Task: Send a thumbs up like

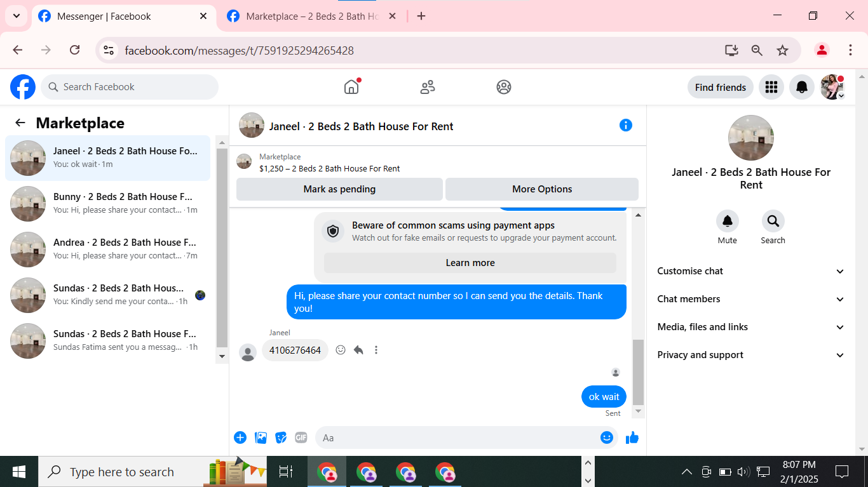Action: [x=632, y=437]
